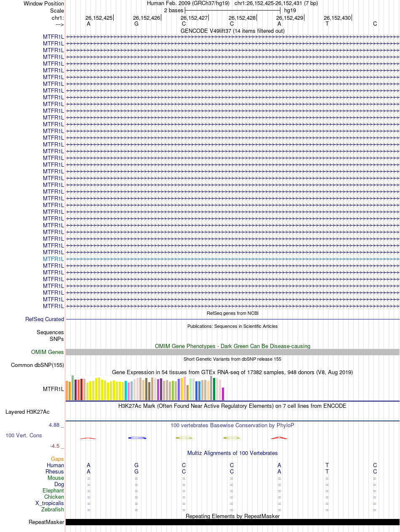Click the Sequences label of the Publications track
Viewport: 400px width, 532px height.
(50, 332)
